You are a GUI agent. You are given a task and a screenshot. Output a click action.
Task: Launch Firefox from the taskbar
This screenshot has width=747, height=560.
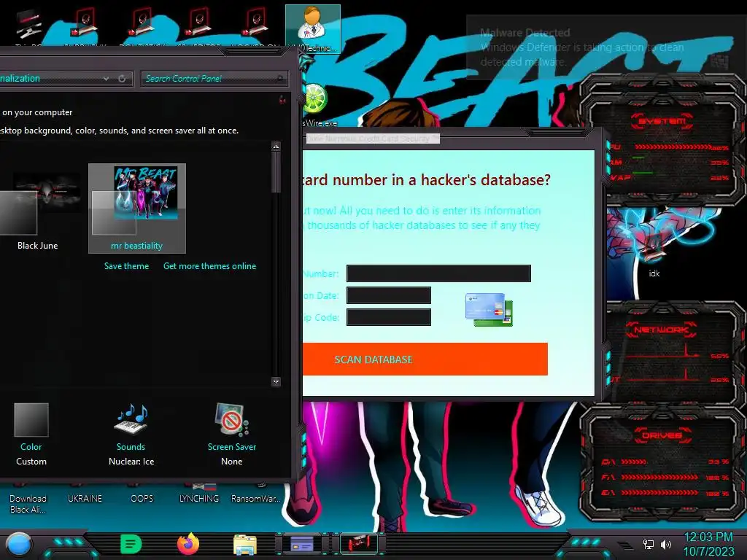pyautogui.click(x=188, y=544)
